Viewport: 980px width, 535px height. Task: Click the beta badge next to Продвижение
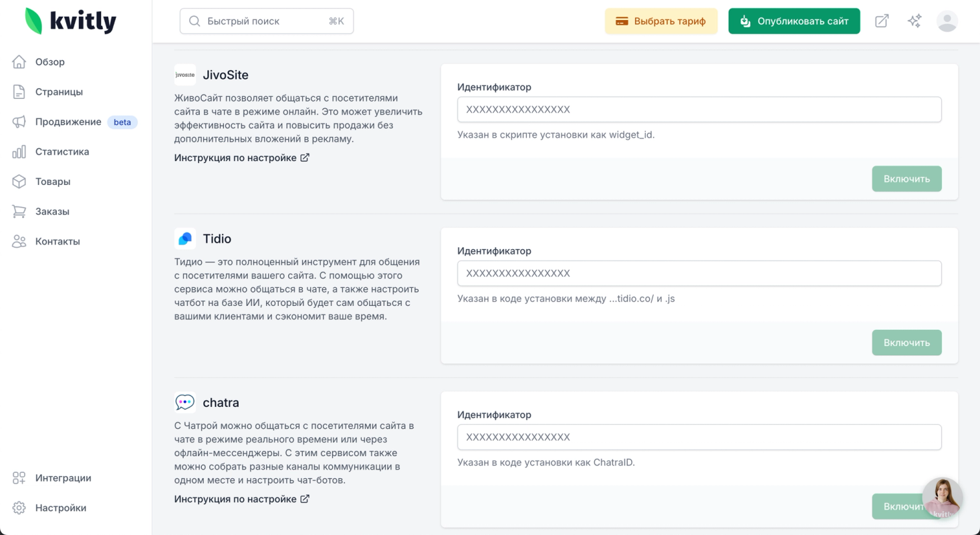(122, 122)
